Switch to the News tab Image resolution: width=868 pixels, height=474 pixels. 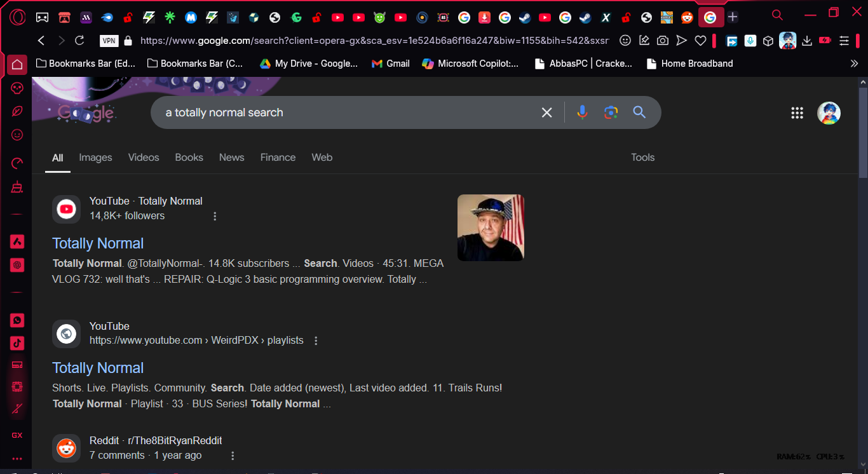click(232, 158)
